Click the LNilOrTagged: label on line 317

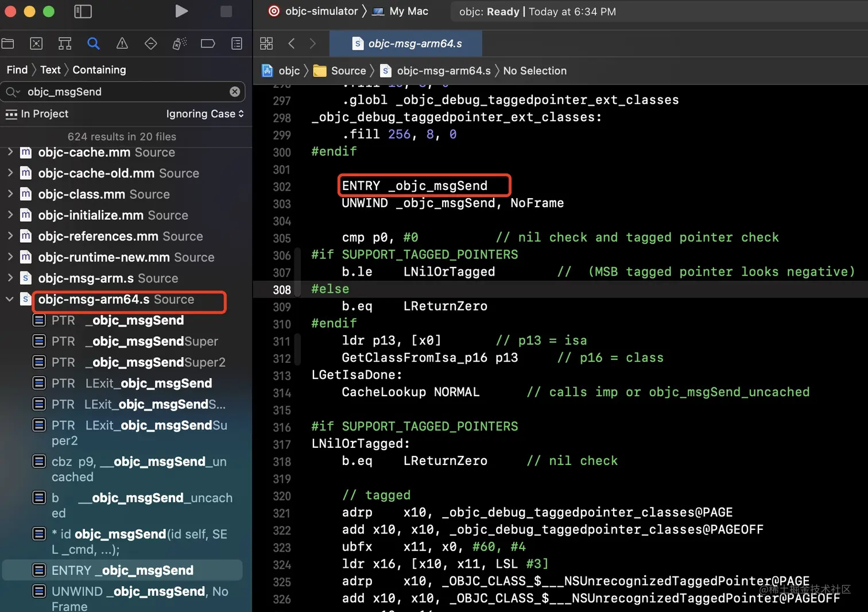pos(361,444)
